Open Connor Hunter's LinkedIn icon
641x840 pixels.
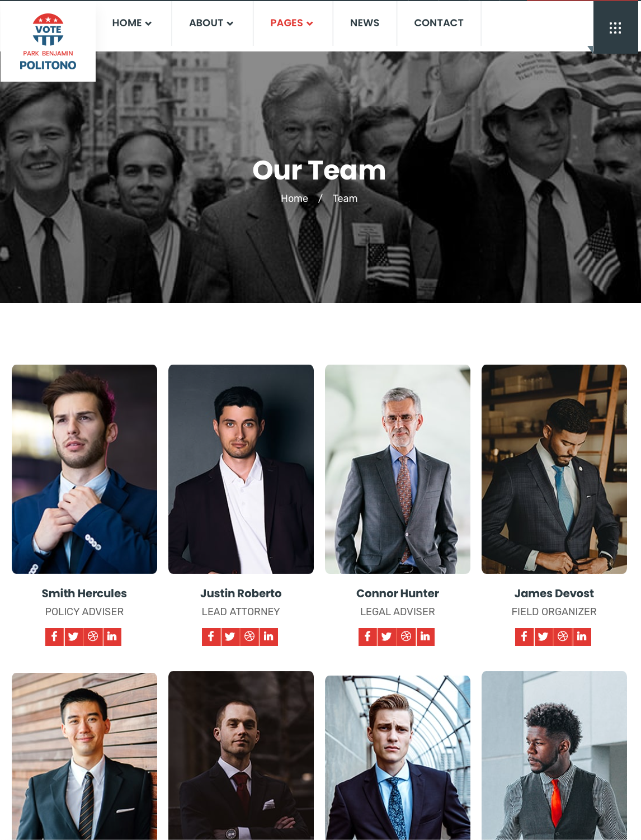point(425,636)
